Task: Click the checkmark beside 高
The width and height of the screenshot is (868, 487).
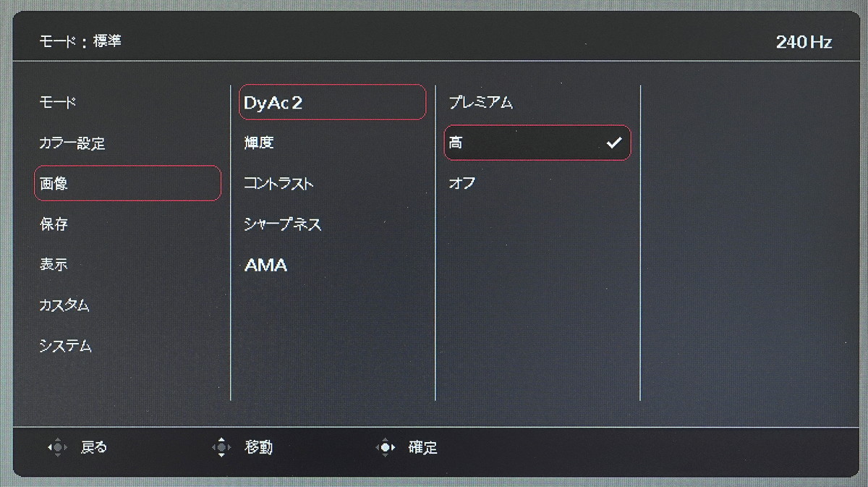Action: [x=614, y=143]
